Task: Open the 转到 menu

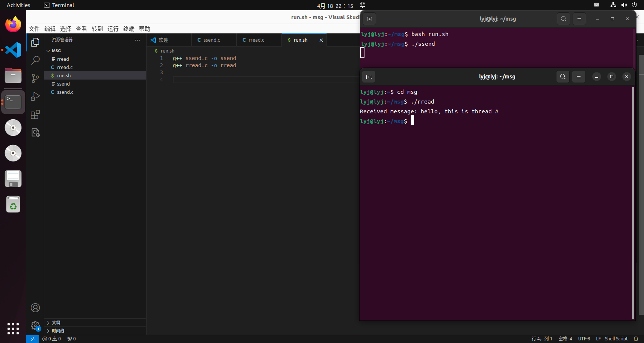Action: click(97, 29)
